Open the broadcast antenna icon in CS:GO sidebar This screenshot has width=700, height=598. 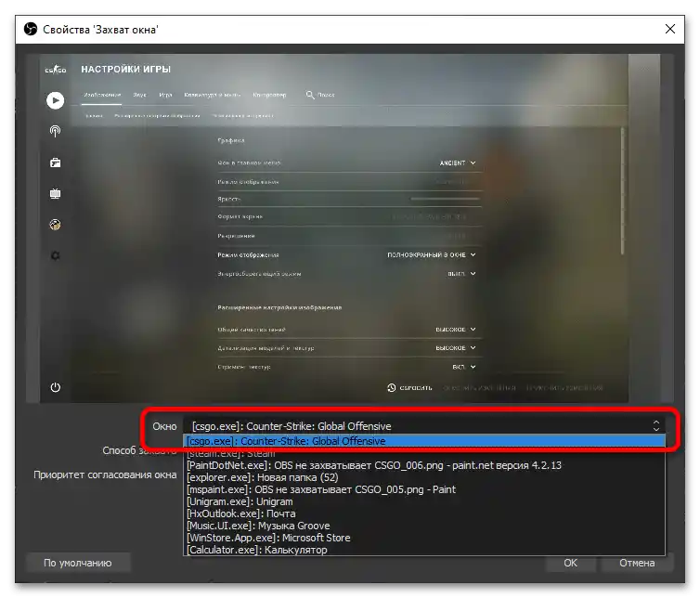(56, 131)
